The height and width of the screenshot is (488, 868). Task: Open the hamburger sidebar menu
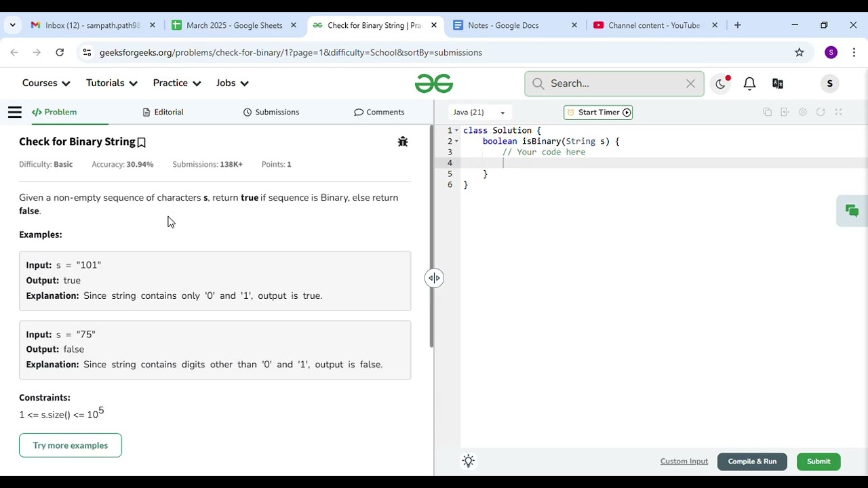15,113
